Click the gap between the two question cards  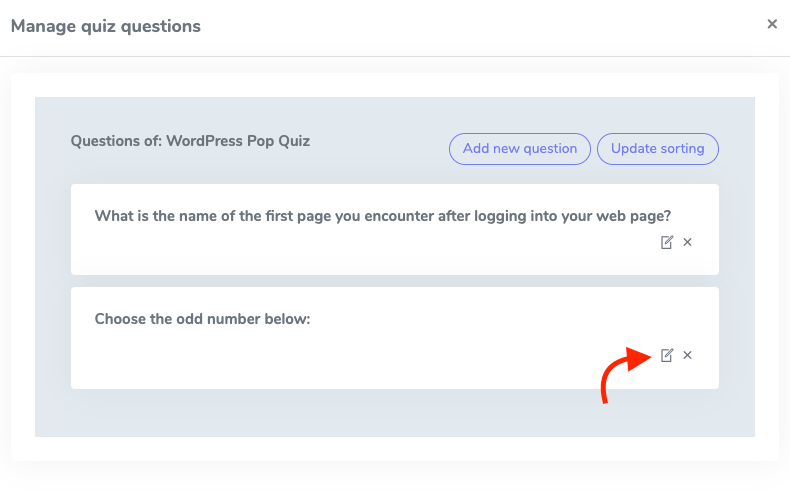pos(395,281)
